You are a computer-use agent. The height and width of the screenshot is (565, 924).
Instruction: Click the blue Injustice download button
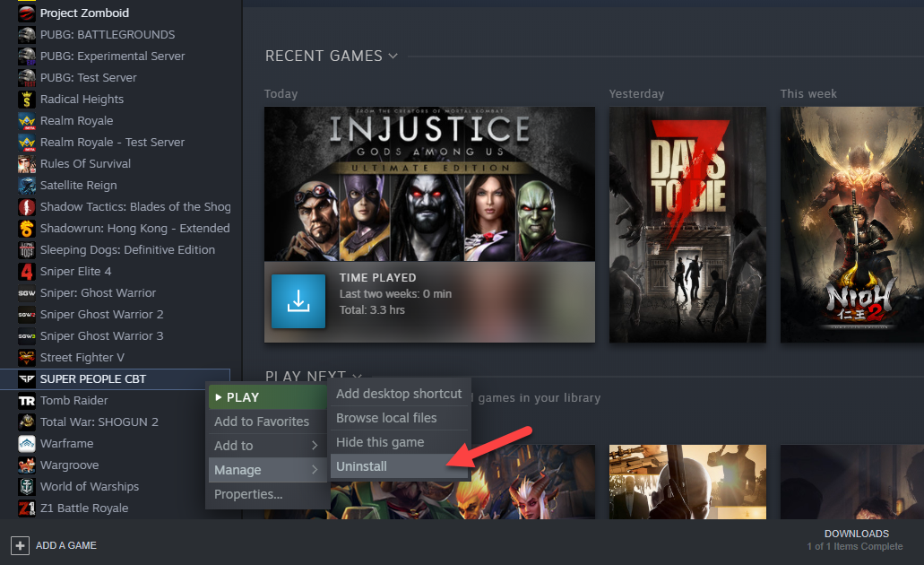coord(298,301)
